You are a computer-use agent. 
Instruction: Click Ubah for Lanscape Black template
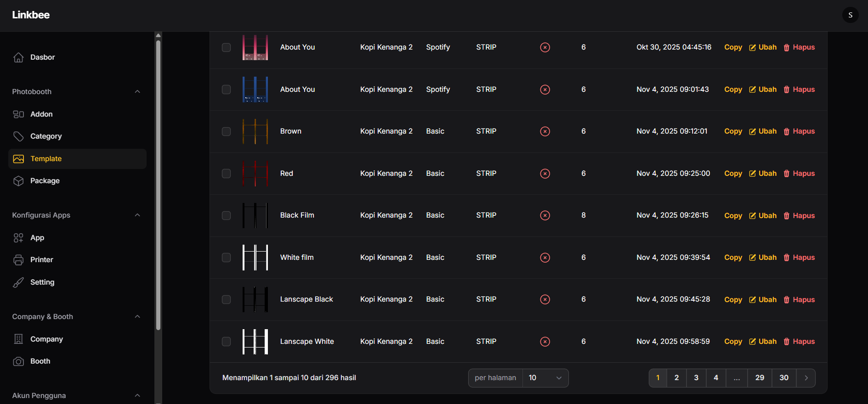tap(763, 300)
